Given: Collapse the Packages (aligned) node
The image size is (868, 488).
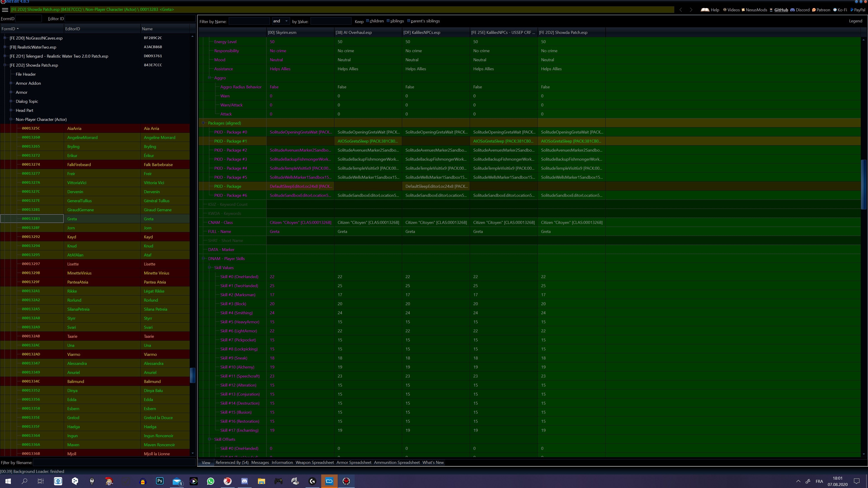Looking at the screenshot, I should coord(203,123).
